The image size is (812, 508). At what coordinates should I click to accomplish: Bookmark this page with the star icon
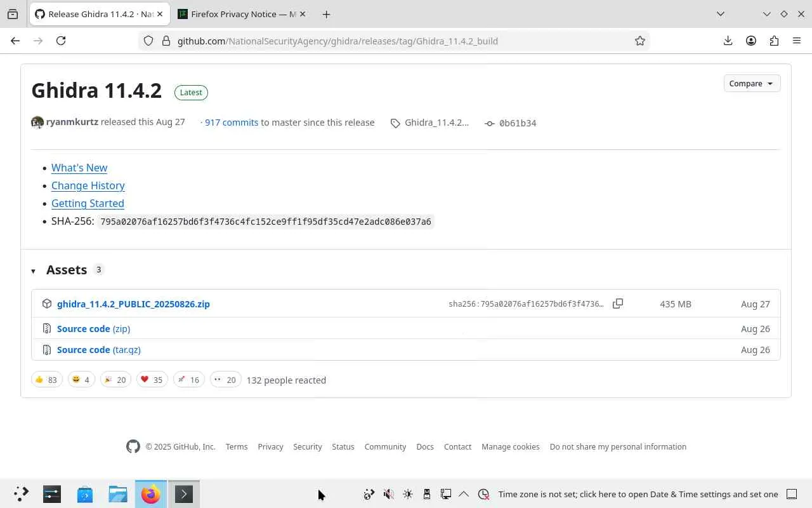(640, 41)
